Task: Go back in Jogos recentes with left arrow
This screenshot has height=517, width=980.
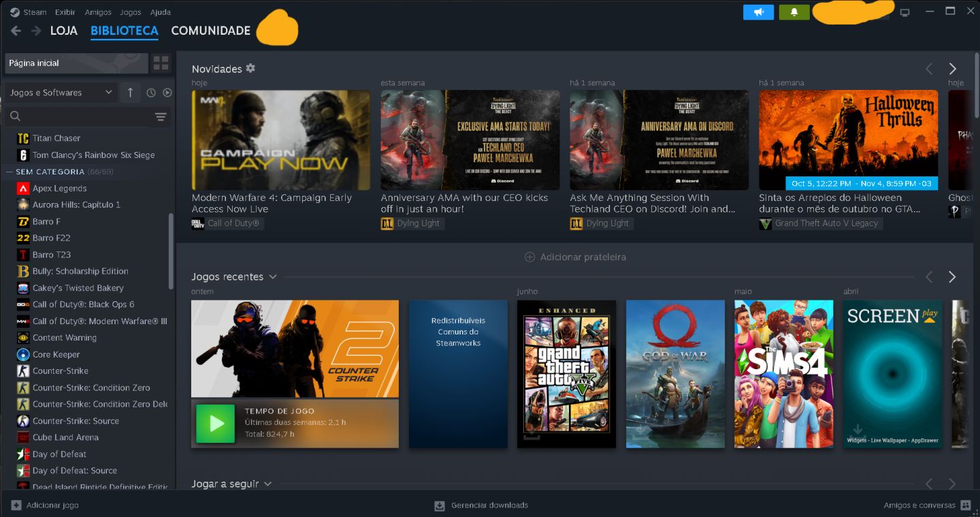Action: [x=929, y=277]
